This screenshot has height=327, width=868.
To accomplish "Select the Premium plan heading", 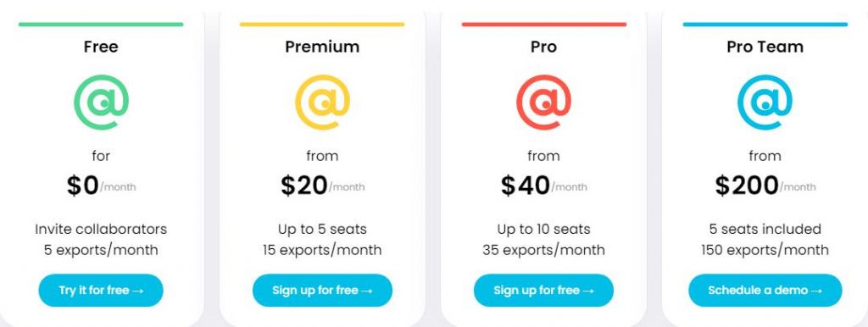I will click(x=322, y=47).
